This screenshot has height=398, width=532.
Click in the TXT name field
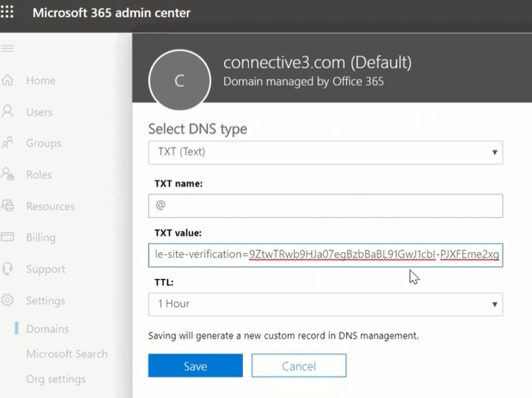click(x=325, y=206)
